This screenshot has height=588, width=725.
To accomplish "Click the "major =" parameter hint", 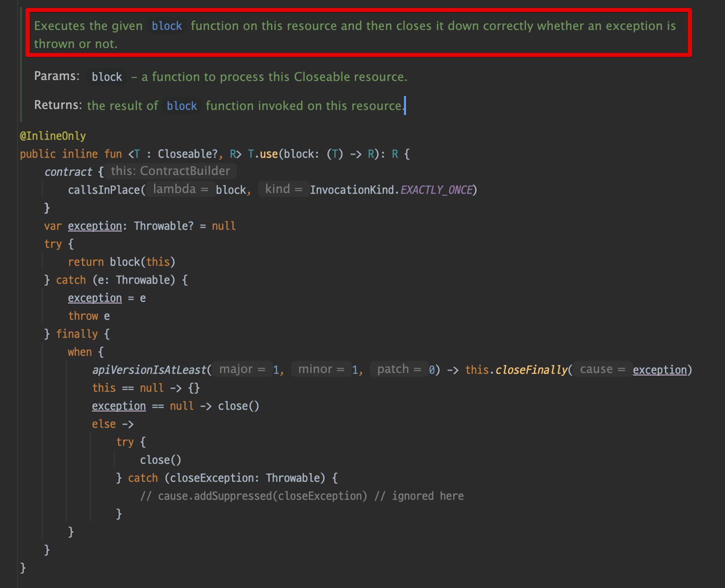I will [242, 369].
